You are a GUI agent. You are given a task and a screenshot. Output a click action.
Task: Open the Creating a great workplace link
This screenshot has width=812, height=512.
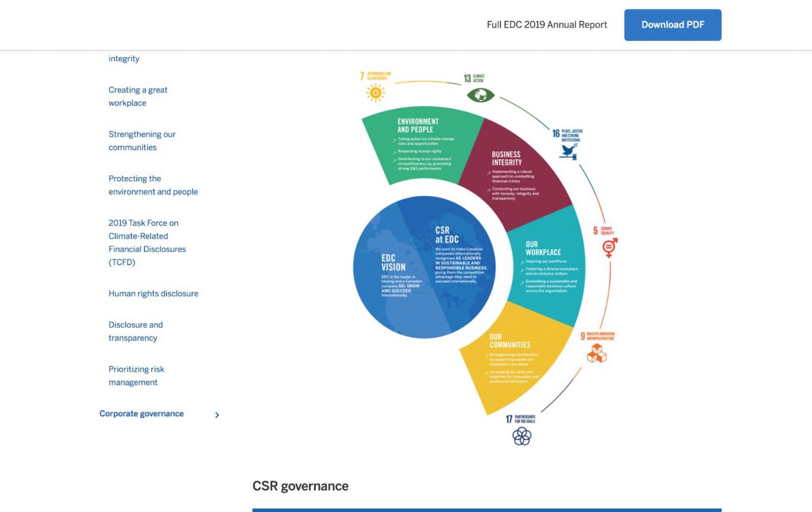138,96
